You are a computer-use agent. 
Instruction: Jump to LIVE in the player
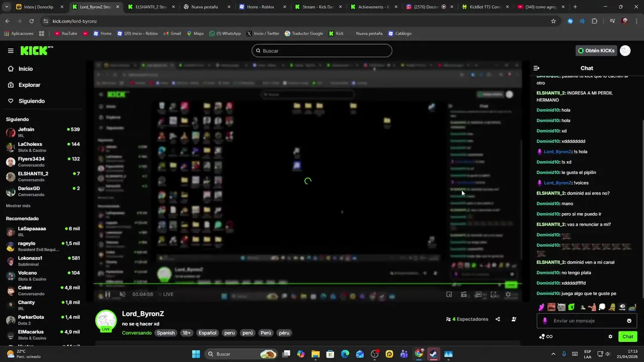coord(168,294)
